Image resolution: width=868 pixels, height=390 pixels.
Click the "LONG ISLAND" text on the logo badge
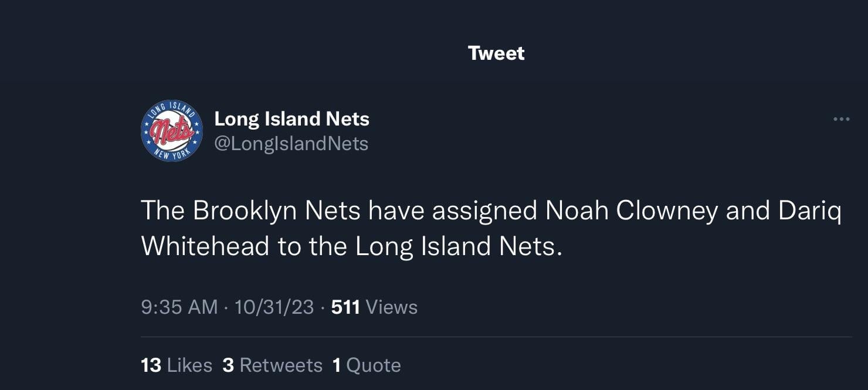coord(171,109)
